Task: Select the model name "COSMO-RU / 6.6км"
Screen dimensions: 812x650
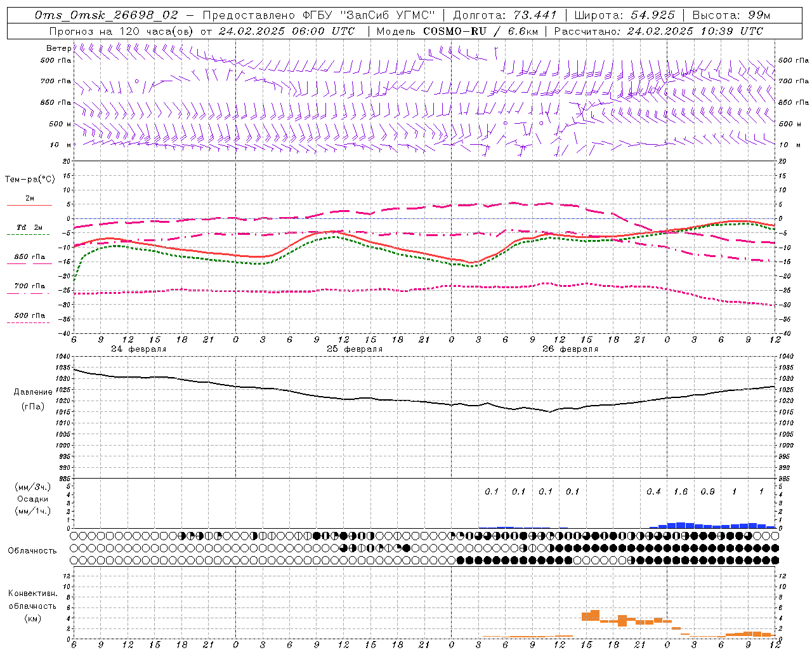Action: [480, 31]
